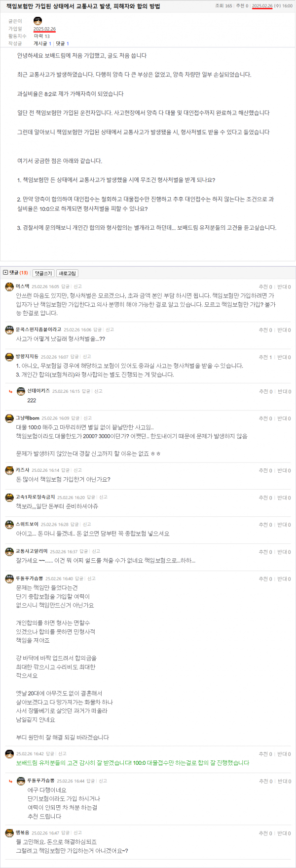Click the 댓글쓰기 button

[x=43, y=273]
